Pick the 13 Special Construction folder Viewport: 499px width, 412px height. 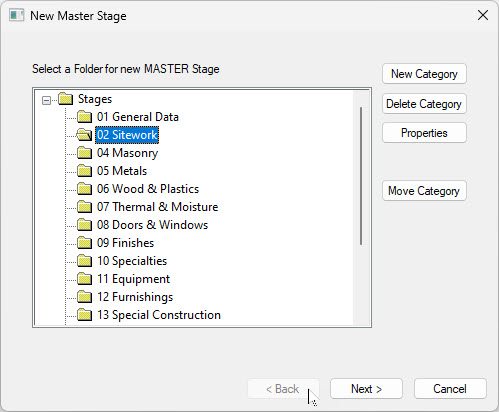pos(159,315)
